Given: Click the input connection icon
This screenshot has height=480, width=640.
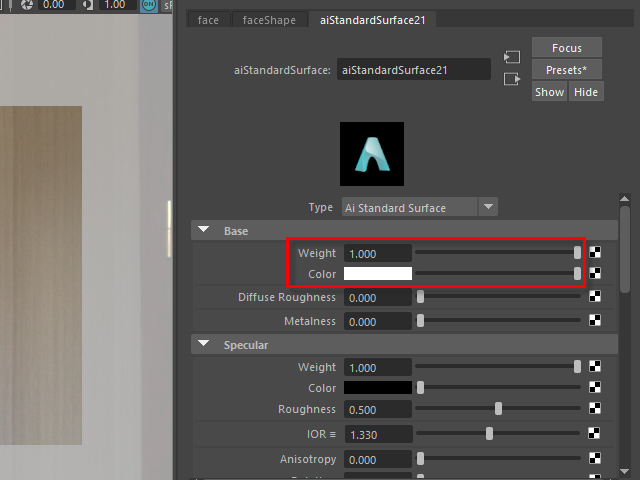Looking at the screenshot, I should tap(512, 58).
